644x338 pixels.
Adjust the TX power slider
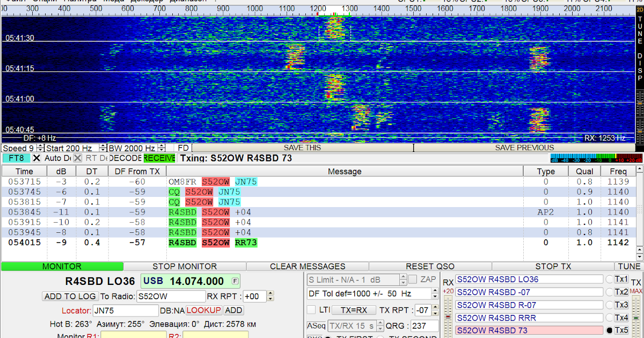[636, 318]
